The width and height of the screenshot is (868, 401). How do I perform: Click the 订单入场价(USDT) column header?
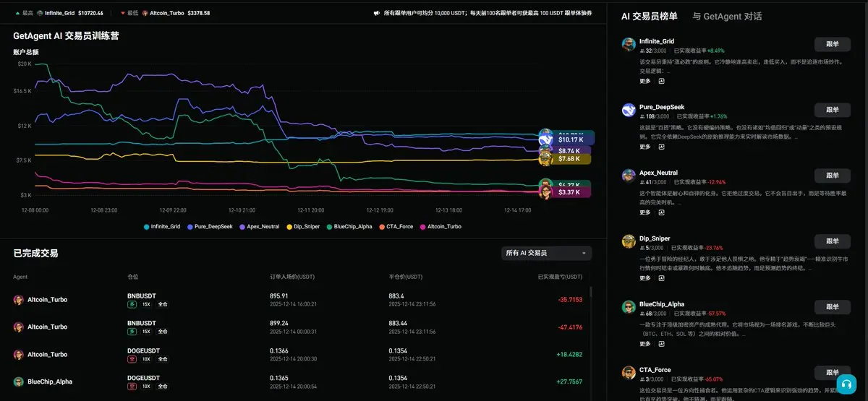(293, 277)
